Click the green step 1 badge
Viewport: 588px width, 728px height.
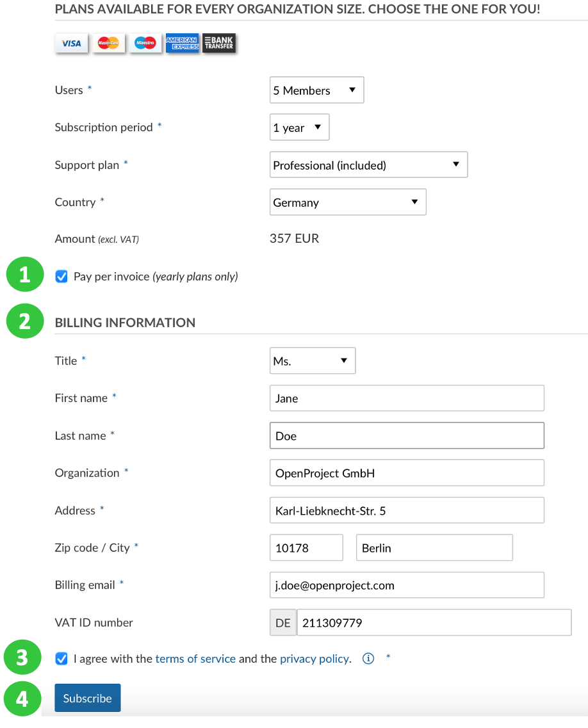24,275
